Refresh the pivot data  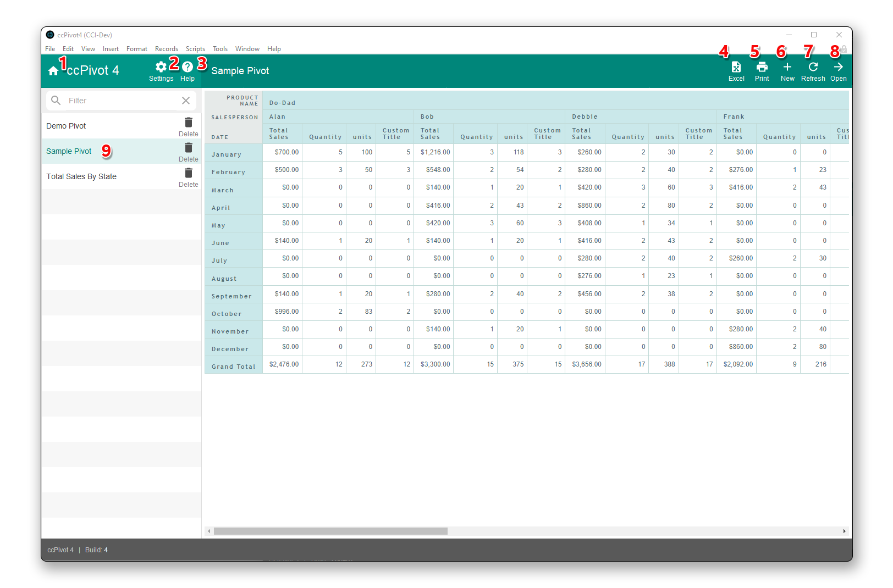click(x=813, y=67)
